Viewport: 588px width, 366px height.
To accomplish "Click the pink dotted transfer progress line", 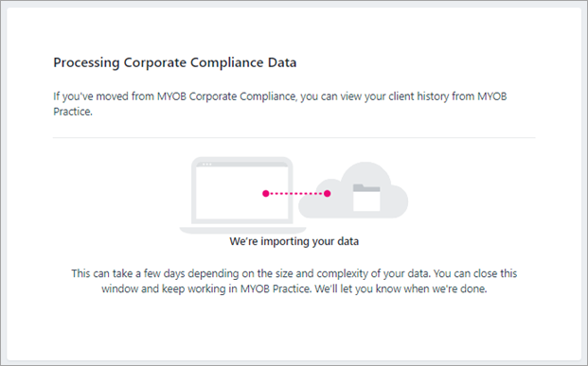I will click(x=296, y=193).
